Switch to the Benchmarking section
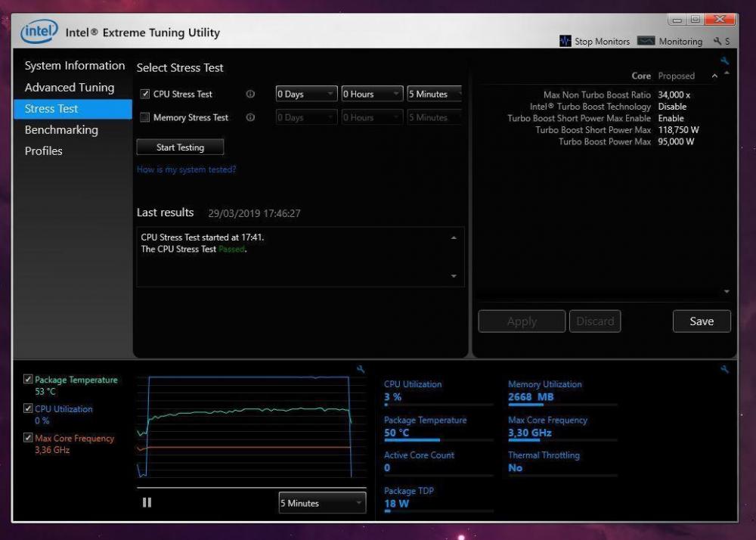This screenshot has height=540, width=756. click(61, 130)
